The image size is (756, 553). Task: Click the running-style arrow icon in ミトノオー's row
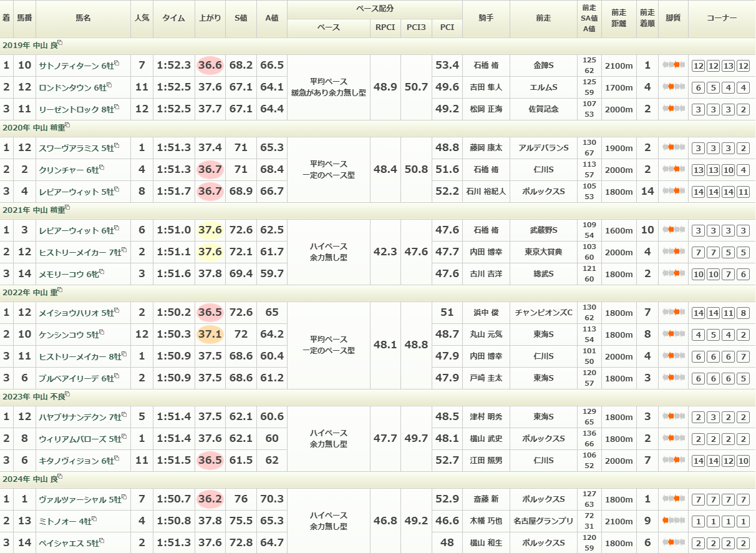coord(673,521)
